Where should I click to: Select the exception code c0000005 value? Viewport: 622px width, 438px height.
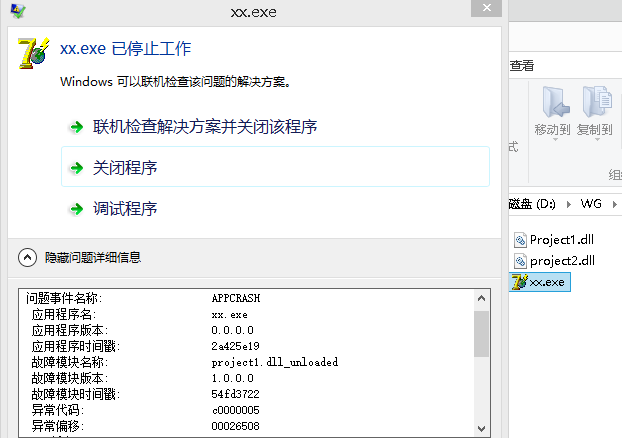pyautogui.click(x=235, y=410)
